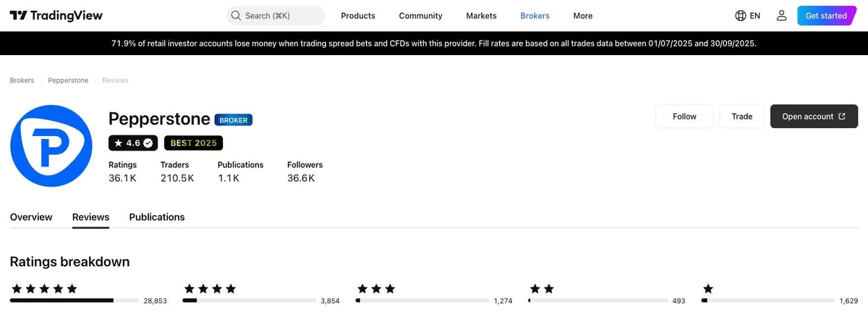Click the Get started button
Screen dimensions: 868x317
826,15
